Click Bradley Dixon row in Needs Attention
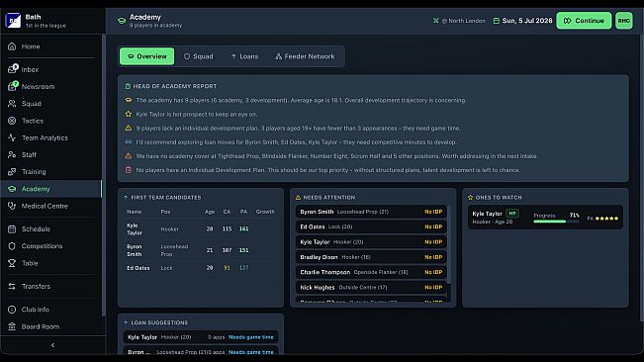This screenshot has height=362, width=644. (371, 257)
